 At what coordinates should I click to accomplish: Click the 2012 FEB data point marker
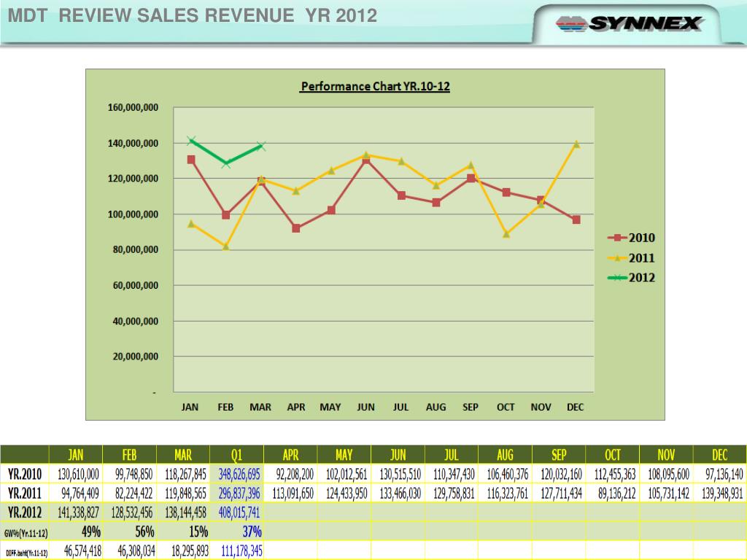[x=226, y=163]
